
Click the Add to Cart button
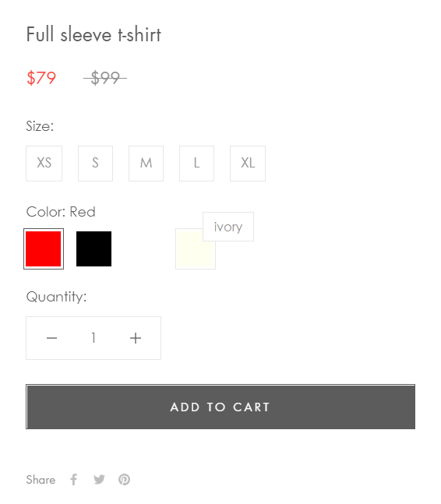pos(220,407)
